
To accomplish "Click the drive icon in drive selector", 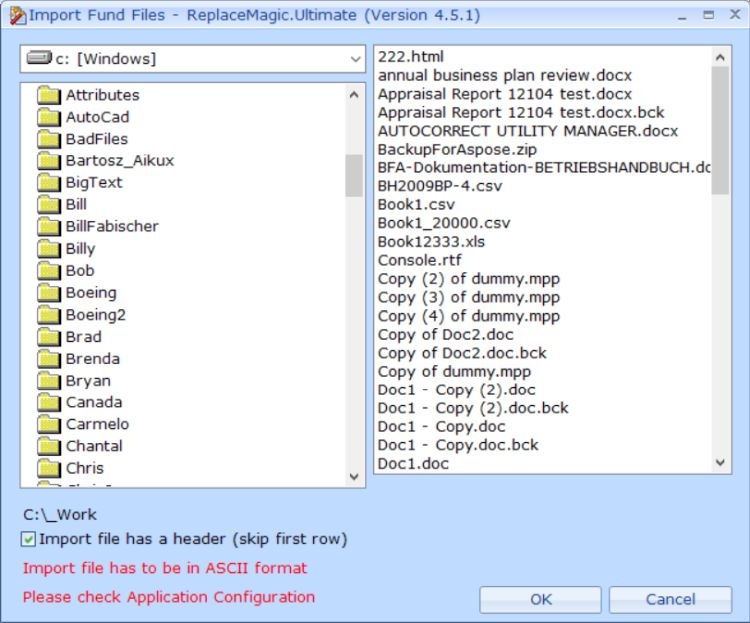I will pyautogui.click(x=39, y=59).
